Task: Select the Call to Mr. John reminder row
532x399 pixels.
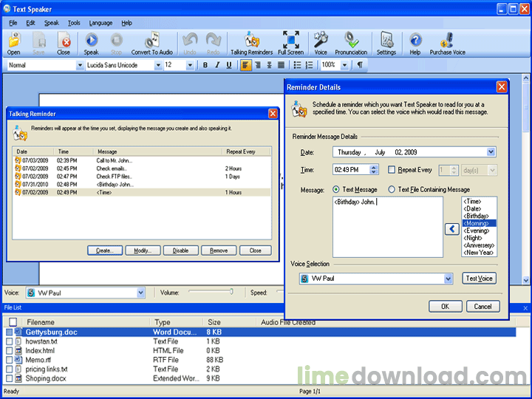Action: click(x=142, y=160)
